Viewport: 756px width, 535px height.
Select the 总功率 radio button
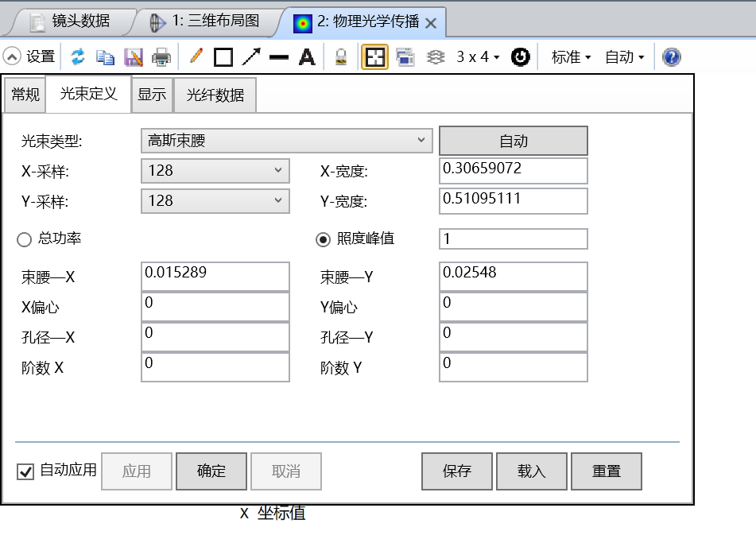(24, 239)
